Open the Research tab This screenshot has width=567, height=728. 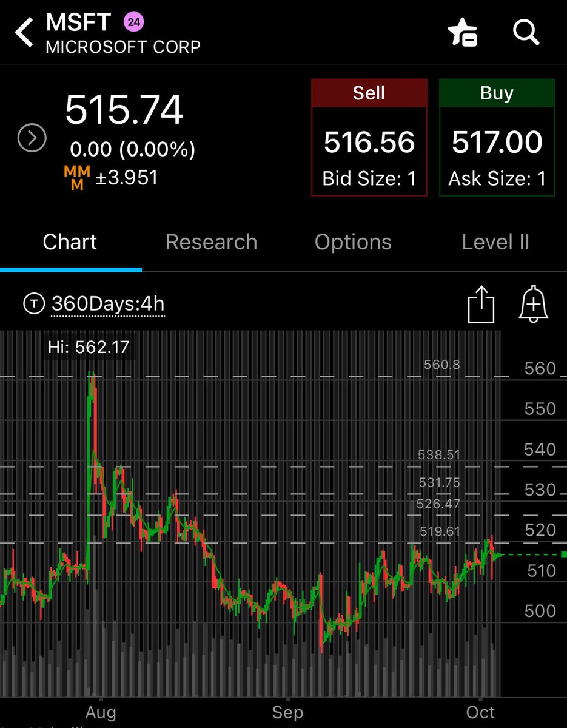pyautogui.click(x=211, y=242)
